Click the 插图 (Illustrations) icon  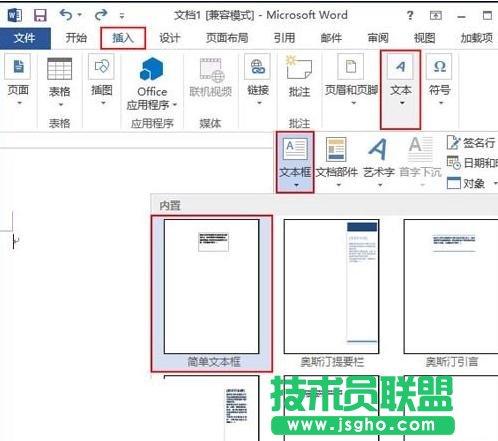102,67
